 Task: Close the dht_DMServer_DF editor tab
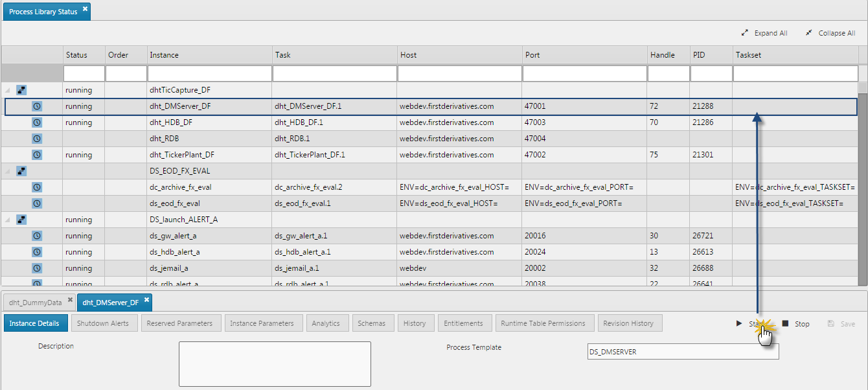click(146, 300)
